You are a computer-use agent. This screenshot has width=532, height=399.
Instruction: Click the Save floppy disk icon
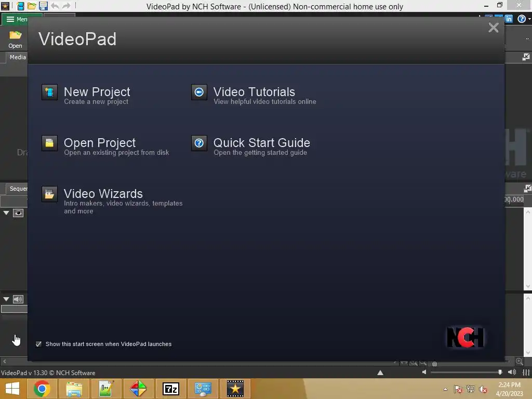pos(43,6)
